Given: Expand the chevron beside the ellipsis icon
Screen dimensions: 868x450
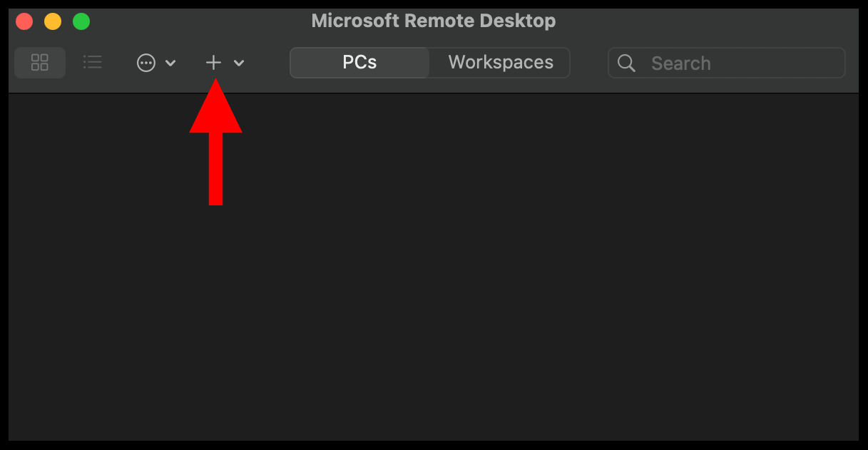Looking at the screenshot, I should pyautogui.click(x=170, y=63).
